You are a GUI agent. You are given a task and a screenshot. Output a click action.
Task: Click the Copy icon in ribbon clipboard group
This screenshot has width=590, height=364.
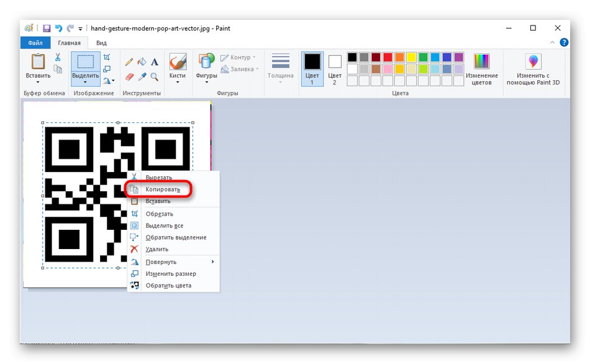pos(58,69)
